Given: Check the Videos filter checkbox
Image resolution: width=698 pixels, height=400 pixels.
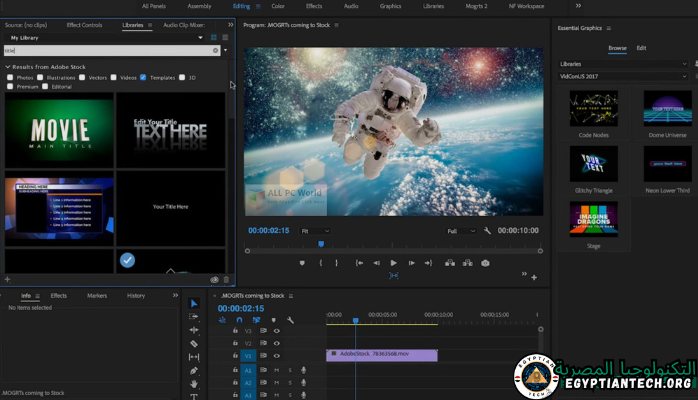Looking at the screenshot, I should pos(114,77).
